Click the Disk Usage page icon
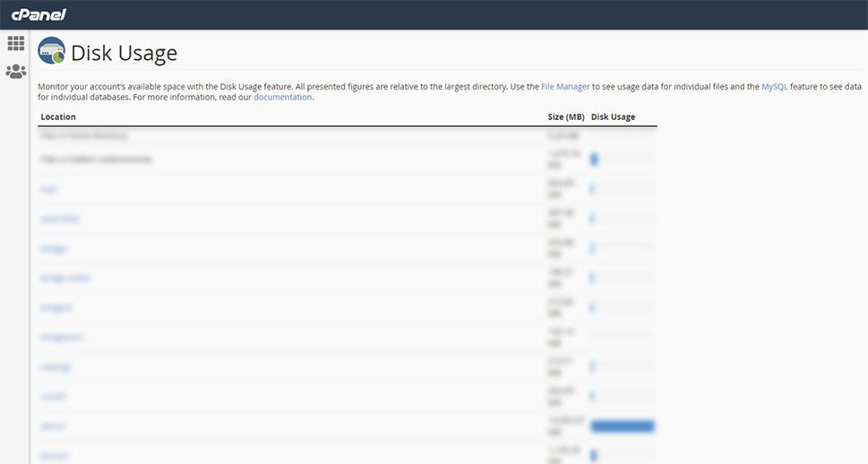868x464 pixels. [x=51, y=51]
